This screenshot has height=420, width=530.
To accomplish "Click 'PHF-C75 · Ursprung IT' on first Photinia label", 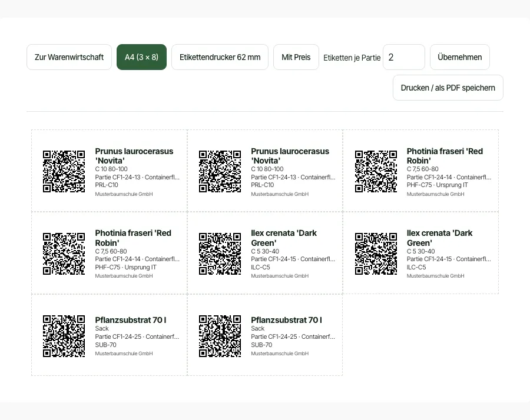I will pos(438,185).
